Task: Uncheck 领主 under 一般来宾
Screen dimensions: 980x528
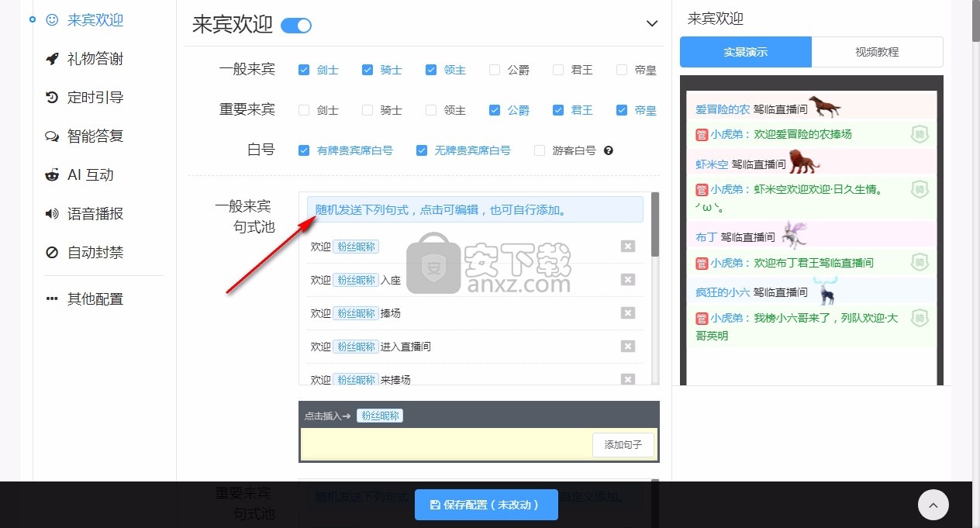Action: coord(431,70)
